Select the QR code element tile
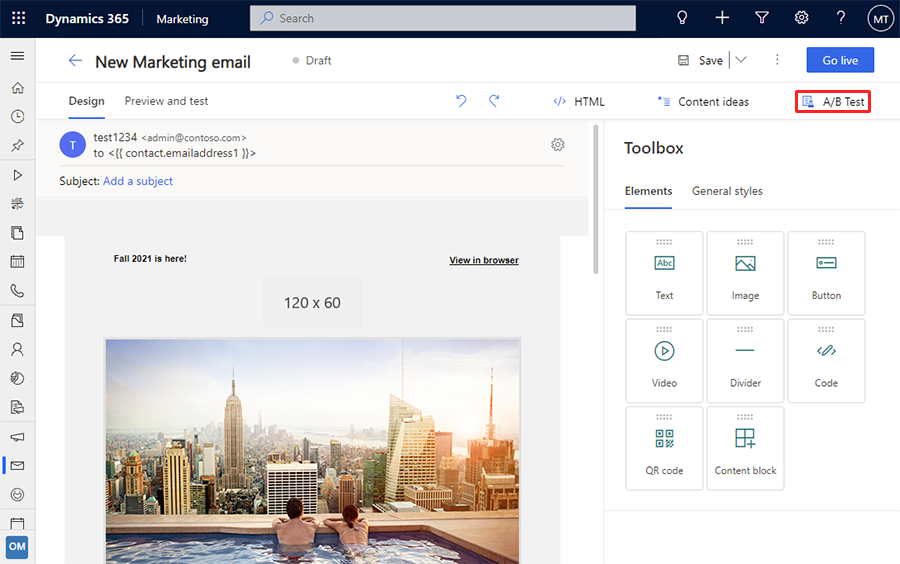The width and height of the screenshot is (900, 564). (664, 448)
